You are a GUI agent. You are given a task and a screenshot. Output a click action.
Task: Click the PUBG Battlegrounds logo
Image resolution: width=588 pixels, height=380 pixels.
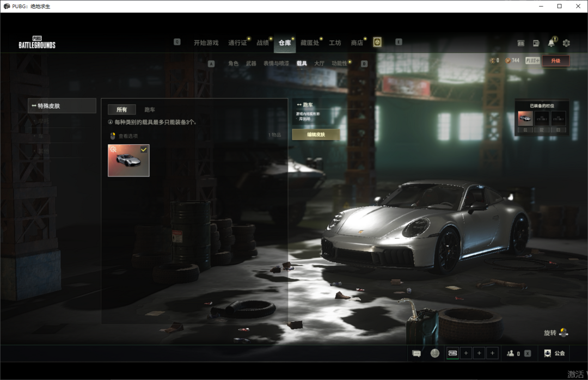(x=37, y=42)
